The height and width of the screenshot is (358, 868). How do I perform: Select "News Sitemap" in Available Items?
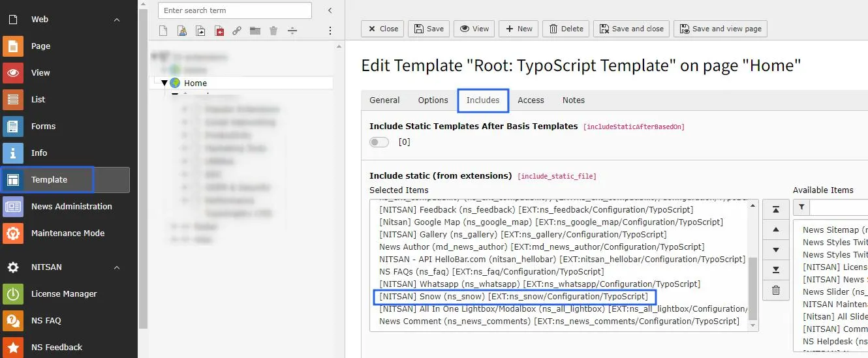(835, 230)
